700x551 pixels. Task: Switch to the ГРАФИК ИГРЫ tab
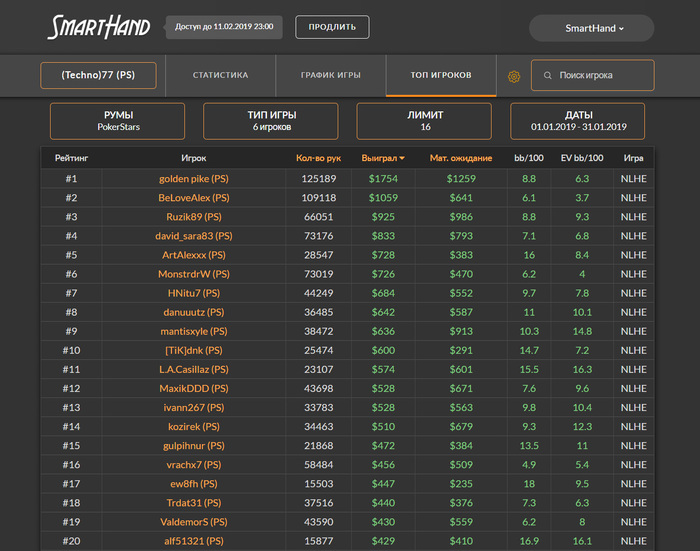[x=331, y=75]
